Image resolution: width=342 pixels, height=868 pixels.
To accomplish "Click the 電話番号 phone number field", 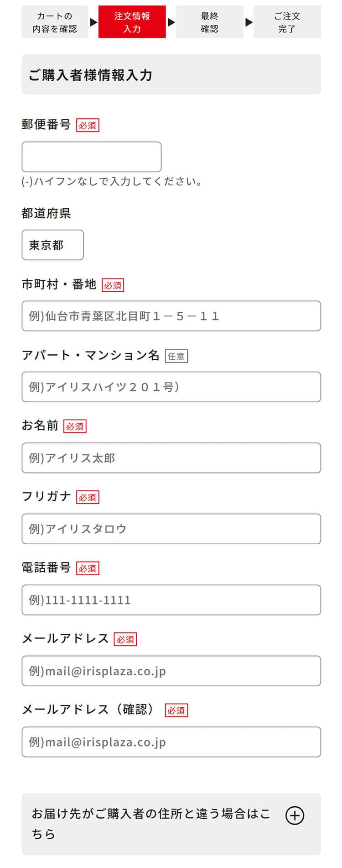I will 171,600.
